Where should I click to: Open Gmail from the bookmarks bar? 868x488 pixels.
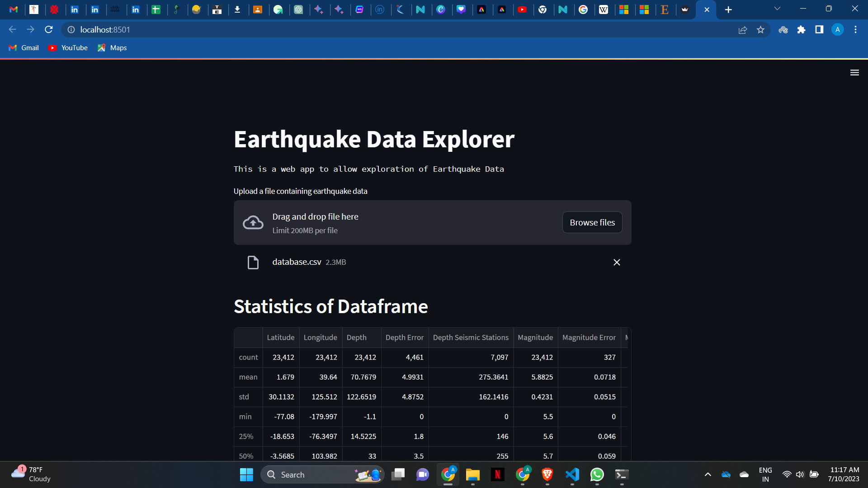[x=23, y=47]
